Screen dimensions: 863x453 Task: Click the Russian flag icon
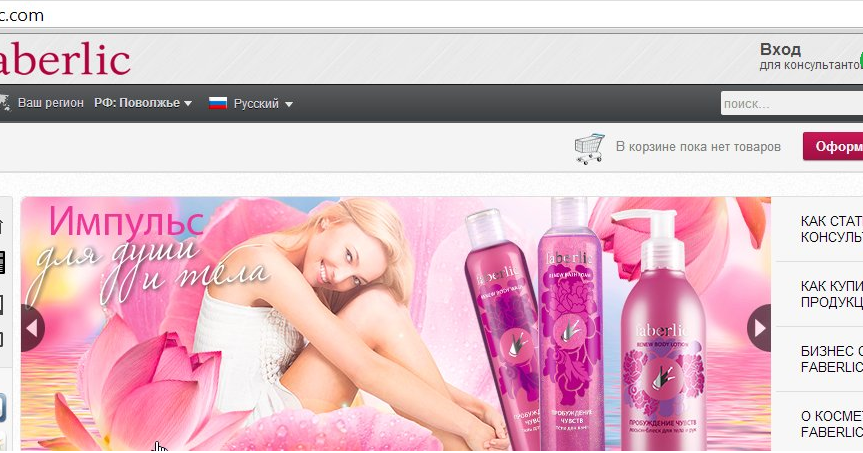pos(217,103)
